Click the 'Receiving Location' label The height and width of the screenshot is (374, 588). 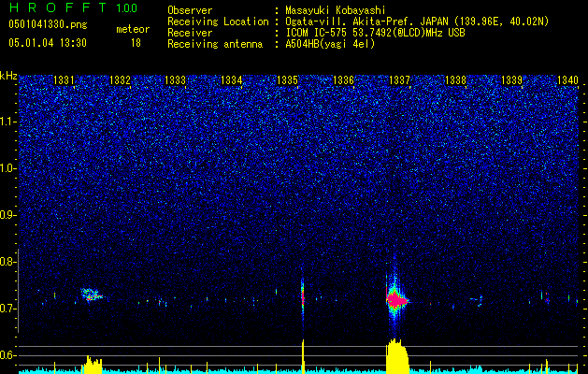(x=218, y=22)
